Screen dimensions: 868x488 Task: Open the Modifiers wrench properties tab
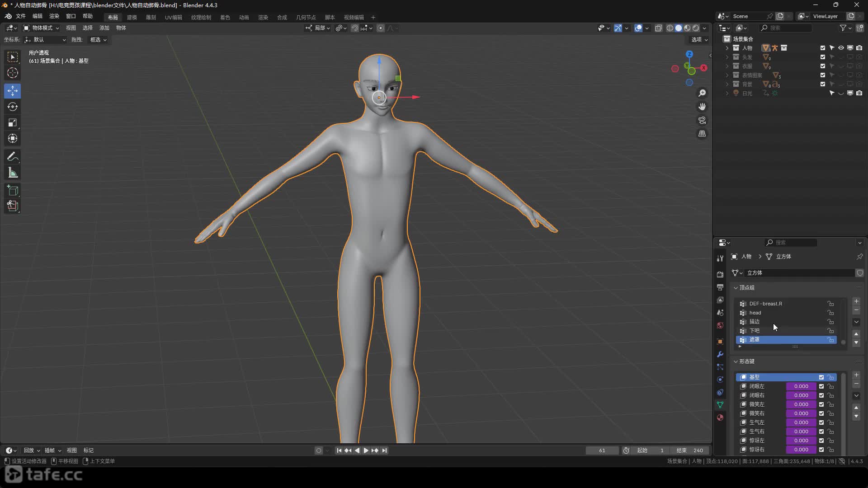click(720, 354)
